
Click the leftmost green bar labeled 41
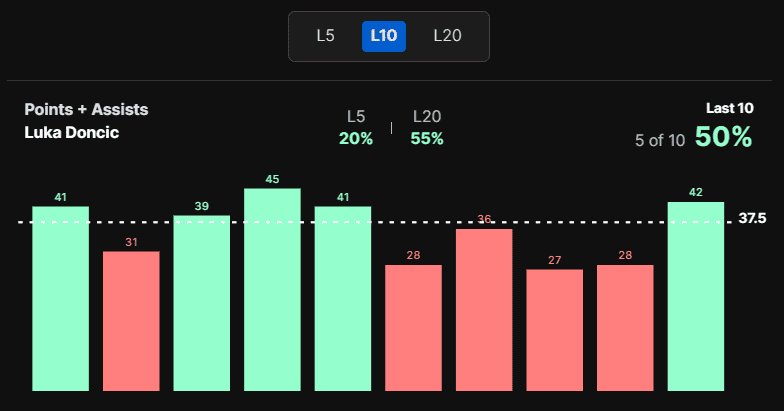coord(60,298)
